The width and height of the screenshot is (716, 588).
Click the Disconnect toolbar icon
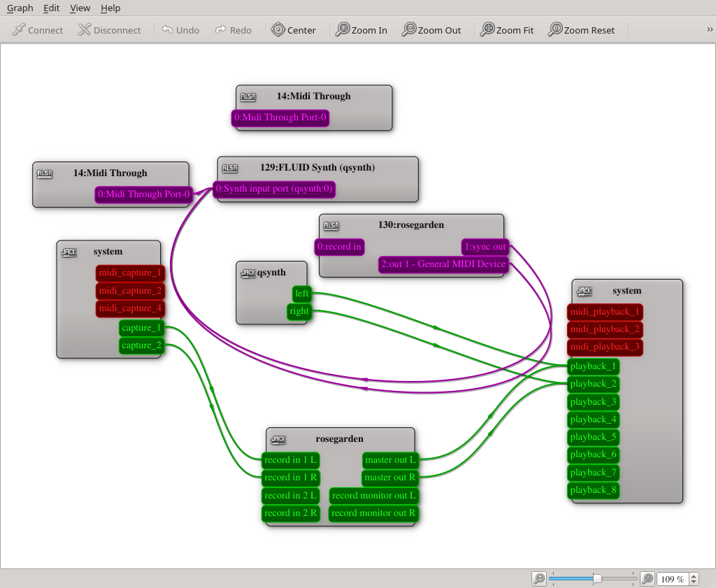pyautogui.click(x=84, y=29)
